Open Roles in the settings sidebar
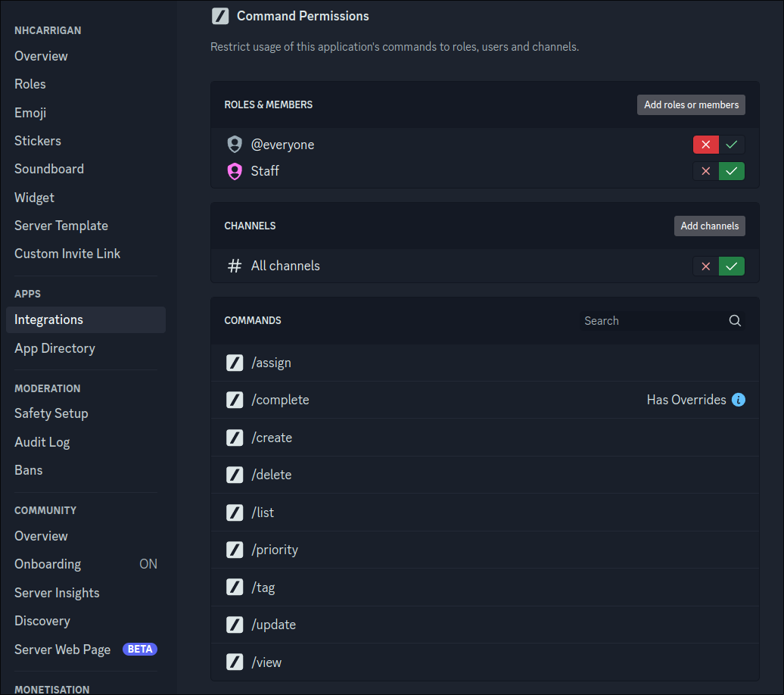784x695 pixels. coord(30,84)
